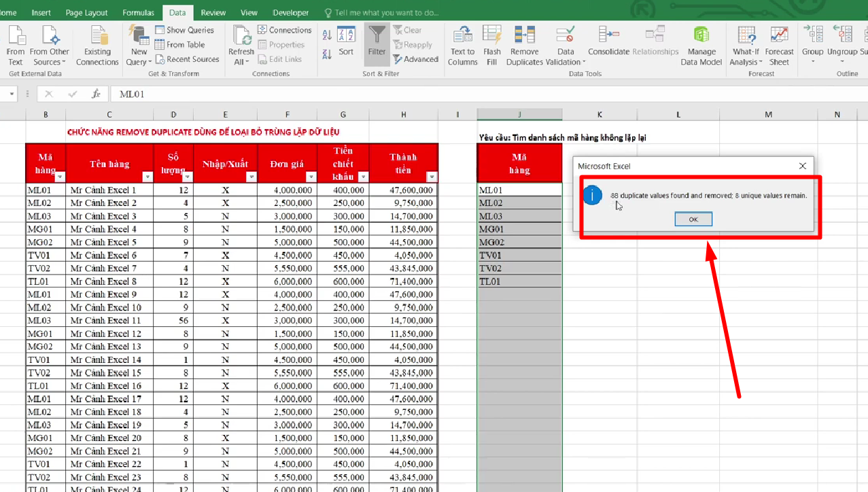868x492 pixels.
Task: Click the Tell me what you want to do box
Action: 381,12
